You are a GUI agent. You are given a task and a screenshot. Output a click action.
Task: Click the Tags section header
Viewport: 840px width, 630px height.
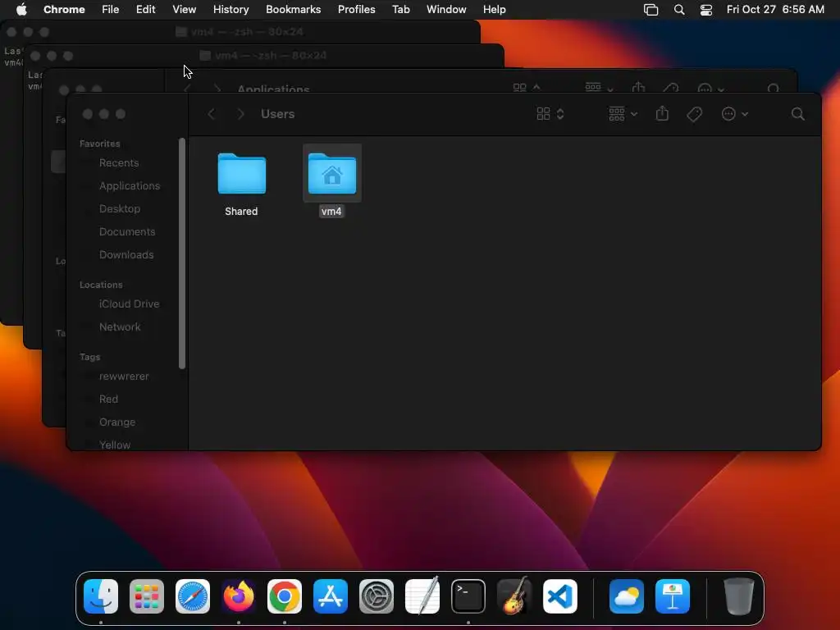click(x=89, y=357)
